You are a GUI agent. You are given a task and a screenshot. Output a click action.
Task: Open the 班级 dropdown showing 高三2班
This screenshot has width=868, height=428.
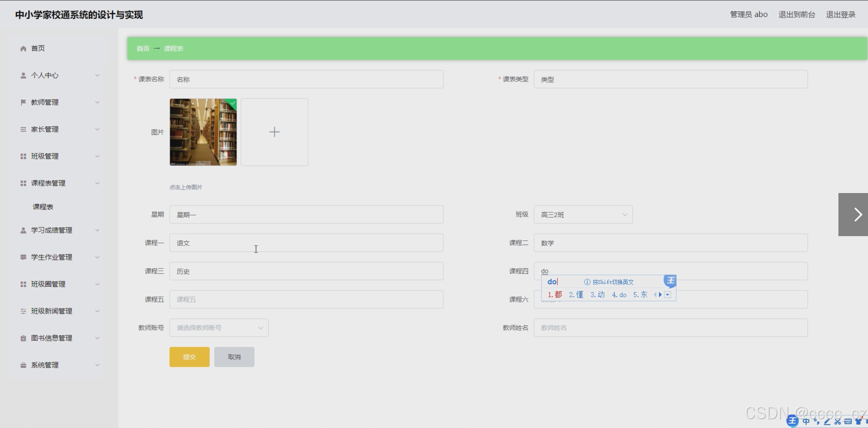click(x=583, y=215)
